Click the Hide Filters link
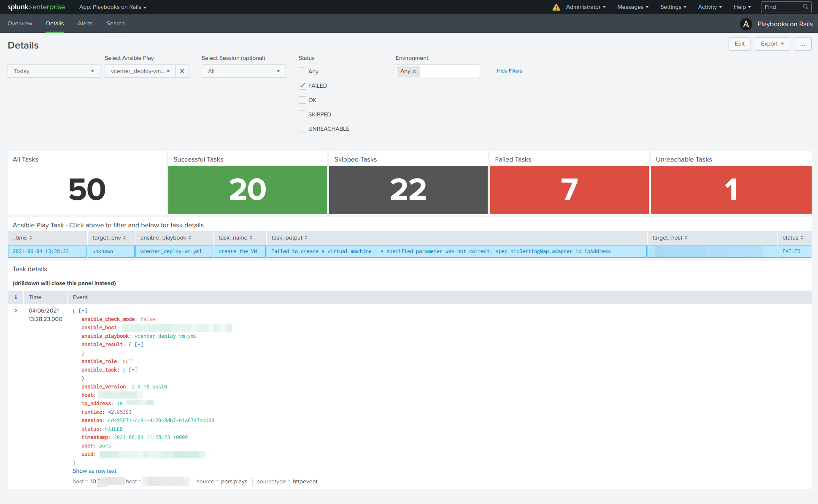The width and height of the screenshot is (818, 504). click(x=509, y=71)
